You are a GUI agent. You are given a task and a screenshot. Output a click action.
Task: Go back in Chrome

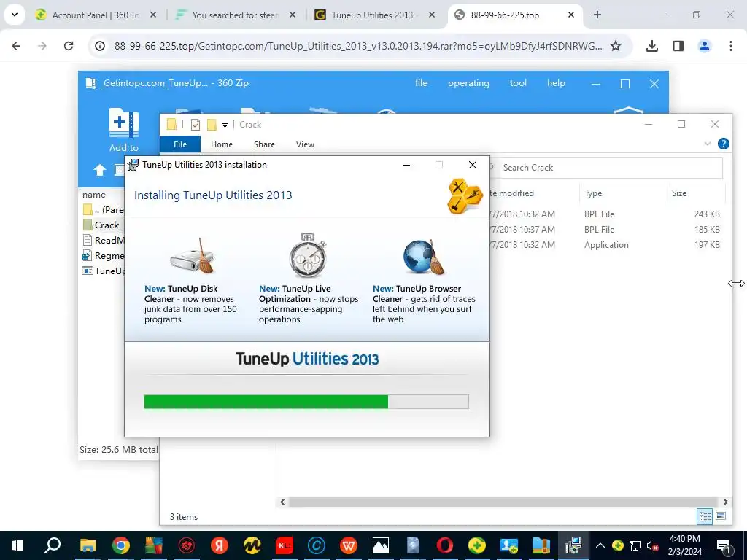16,46
